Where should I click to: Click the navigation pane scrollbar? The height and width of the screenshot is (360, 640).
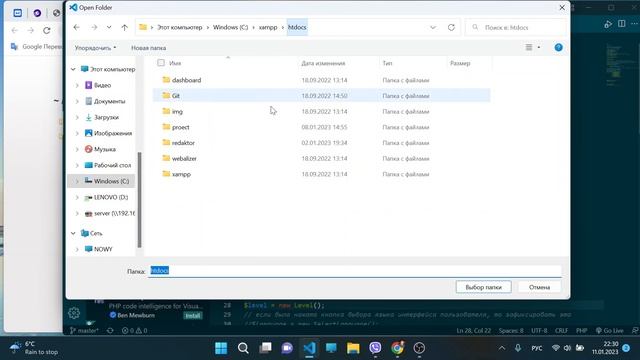pyautogui.click(x=140, y=200)
